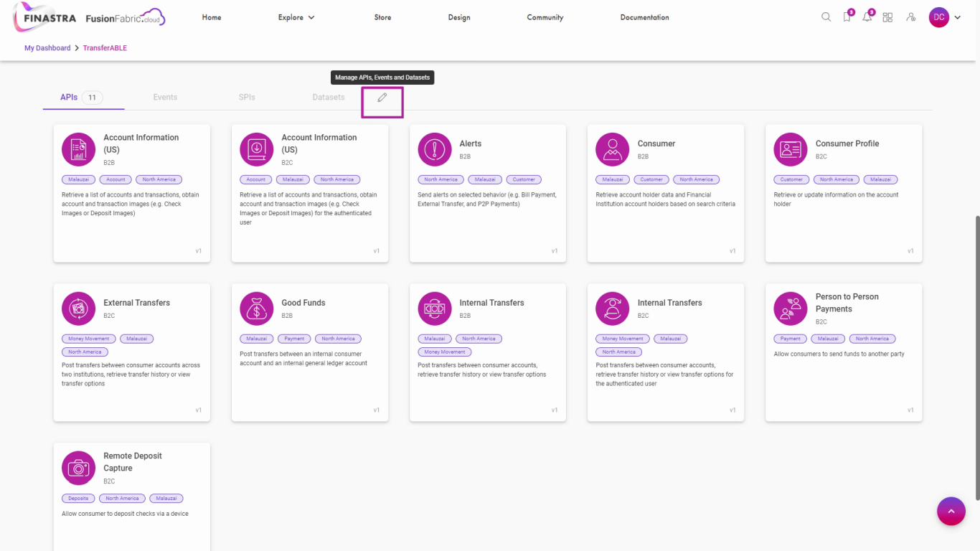Viewport: 980px width, 551px height.
Task: Open the Documentation menu item
Action: [645, 17]
